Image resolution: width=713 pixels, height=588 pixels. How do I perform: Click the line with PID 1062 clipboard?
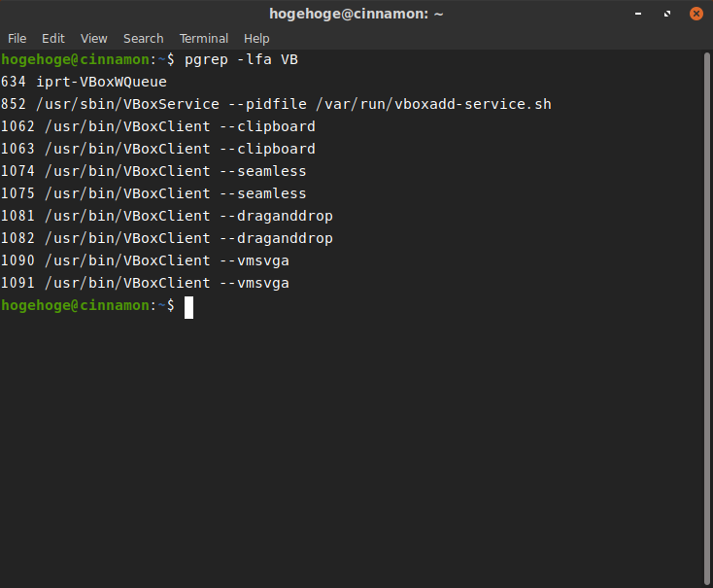[157, 126]
